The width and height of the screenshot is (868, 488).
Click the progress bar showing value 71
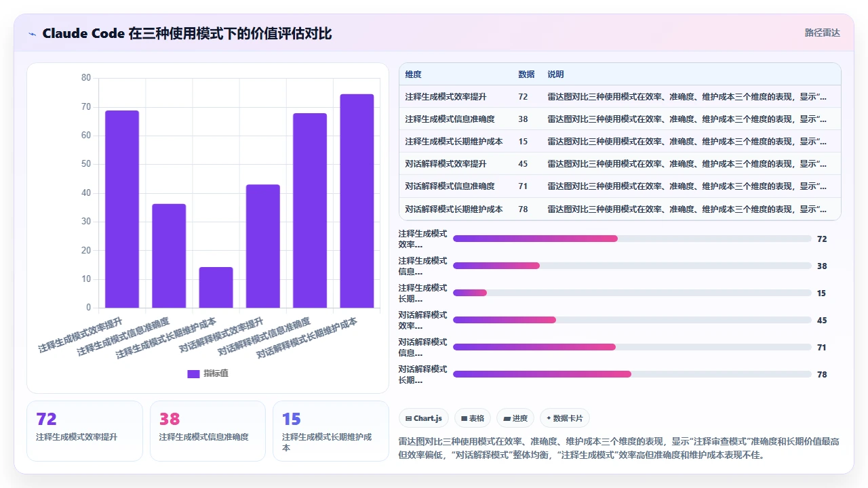(x=632, y=347)
